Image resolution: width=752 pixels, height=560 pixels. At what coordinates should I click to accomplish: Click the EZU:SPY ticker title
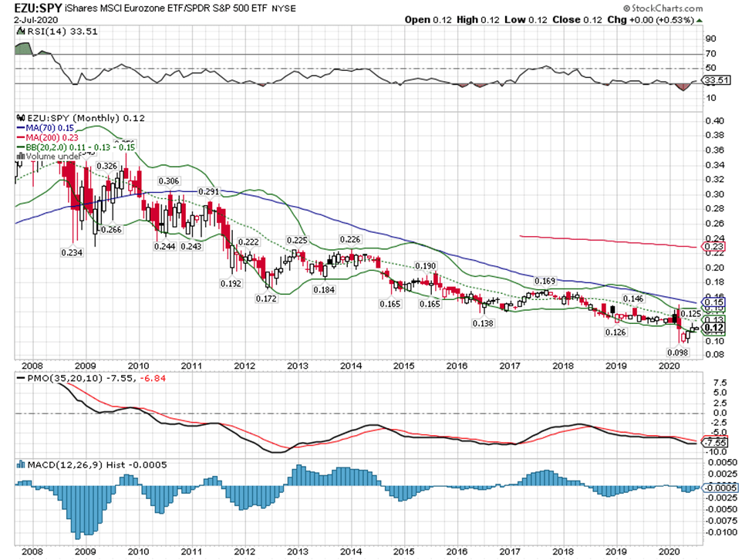38,8
